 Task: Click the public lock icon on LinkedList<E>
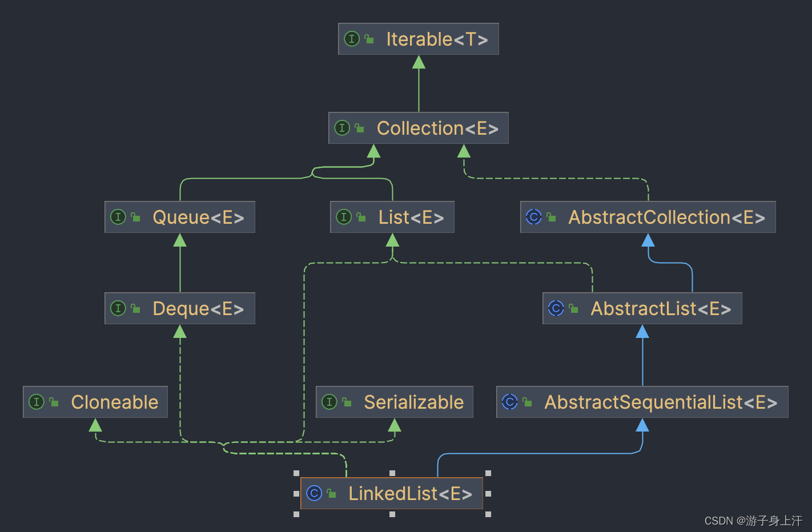[332, 493]
